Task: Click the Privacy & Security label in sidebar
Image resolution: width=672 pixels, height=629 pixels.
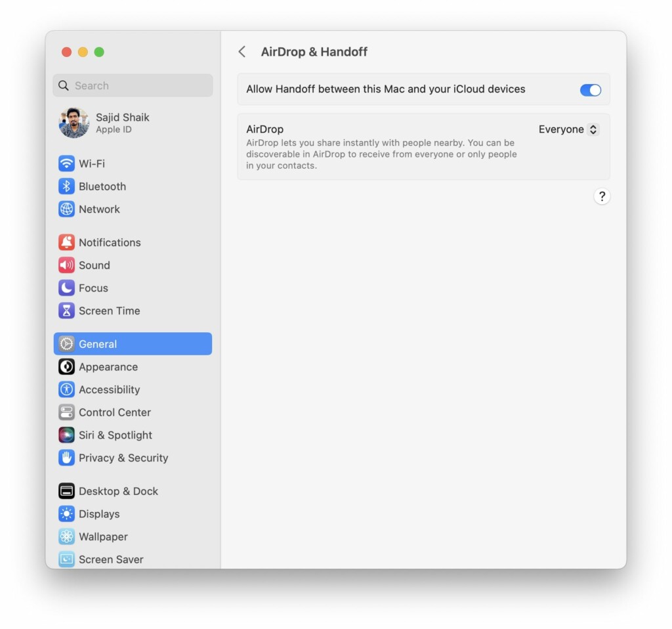Action: coord(123,458)
